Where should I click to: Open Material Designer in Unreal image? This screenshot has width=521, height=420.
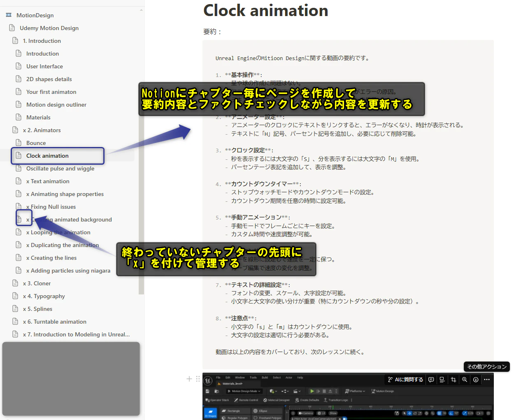pos(276,400)
